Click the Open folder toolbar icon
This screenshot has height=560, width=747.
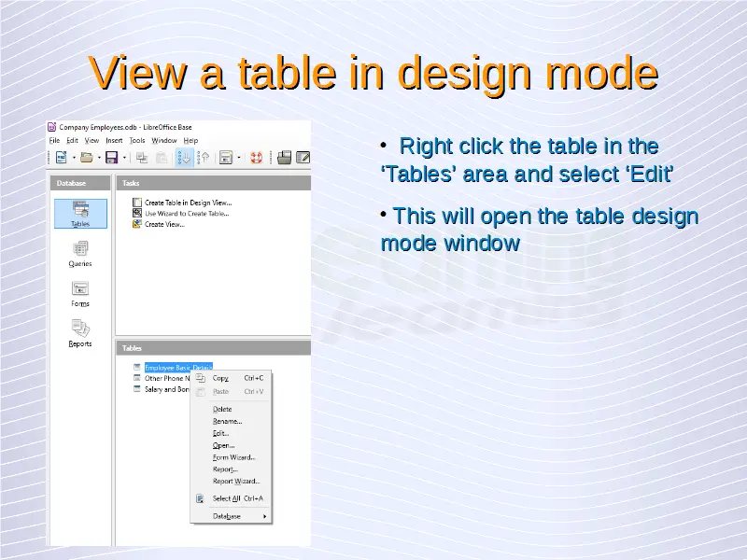(86, 158)
